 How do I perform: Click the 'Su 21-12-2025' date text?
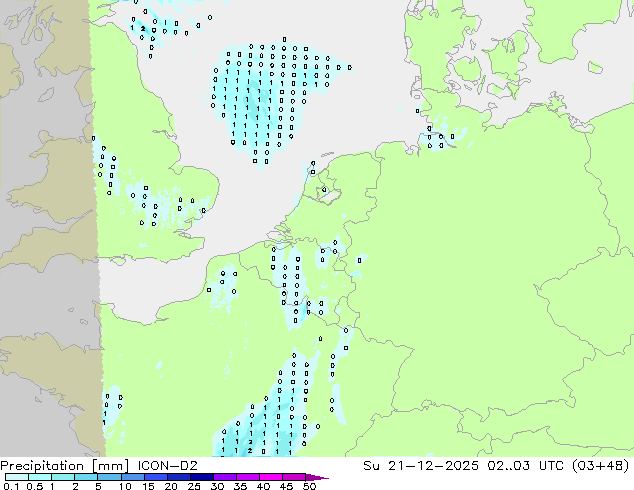[x=421, y=466]
